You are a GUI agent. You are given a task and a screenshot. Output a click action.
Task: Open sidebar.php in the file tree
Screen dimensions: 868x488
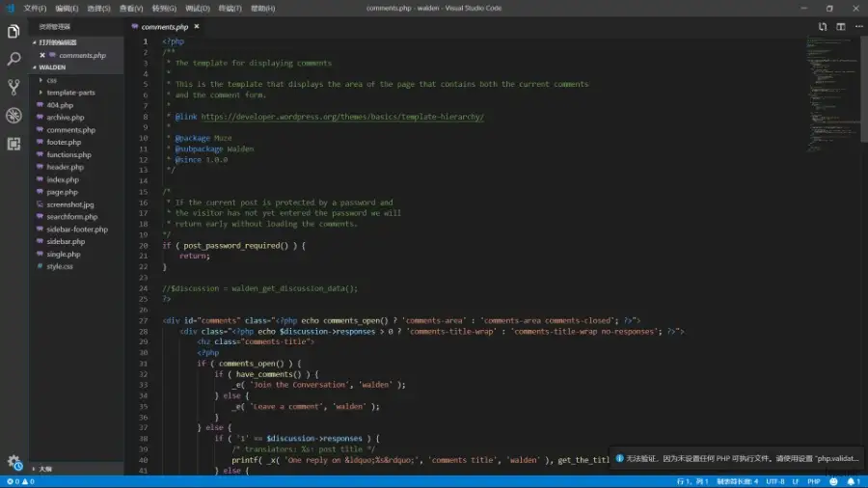click(x=66, y=242)
